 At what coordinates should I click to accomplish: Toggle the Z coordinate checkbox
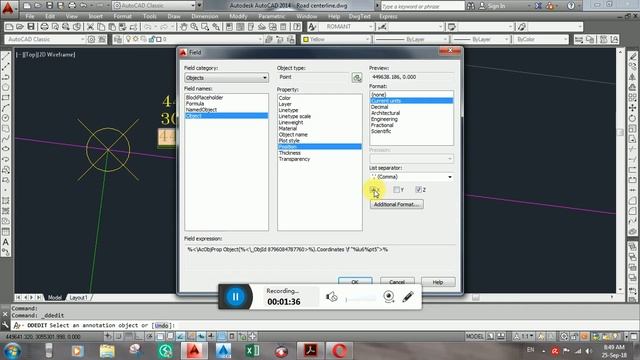(418, 190)
